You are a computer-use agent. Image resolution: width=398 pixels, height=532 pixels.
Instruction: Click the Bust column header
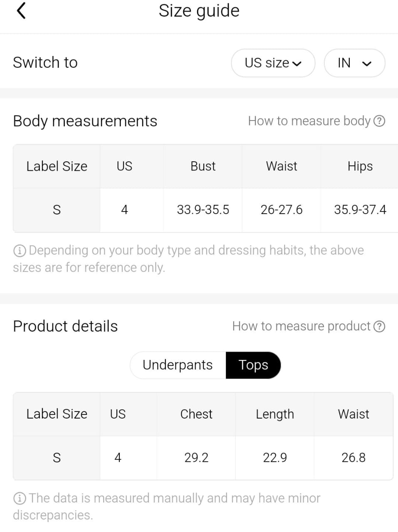click(203, 166)
